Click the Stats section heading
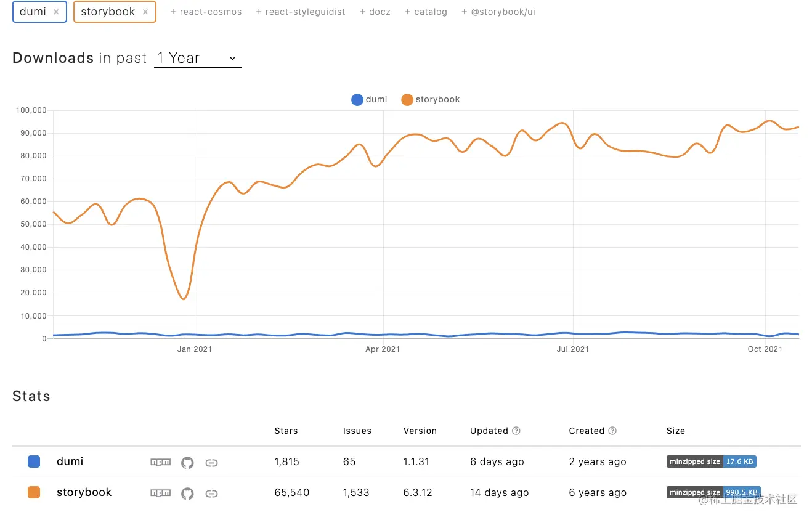Screen dimensions: 812x520 tap(31, 396)
